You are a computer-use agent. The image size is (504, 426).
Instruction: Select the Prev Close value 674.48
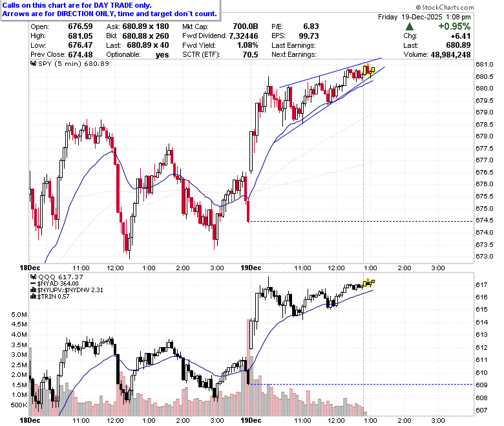(80, 55)
